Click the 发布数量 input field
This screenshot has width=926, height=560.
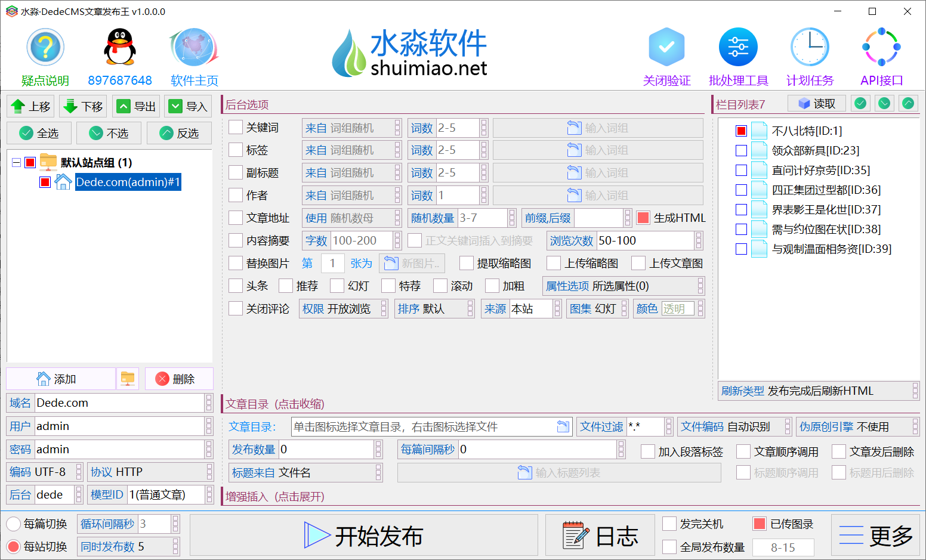(x=326, y=449)
